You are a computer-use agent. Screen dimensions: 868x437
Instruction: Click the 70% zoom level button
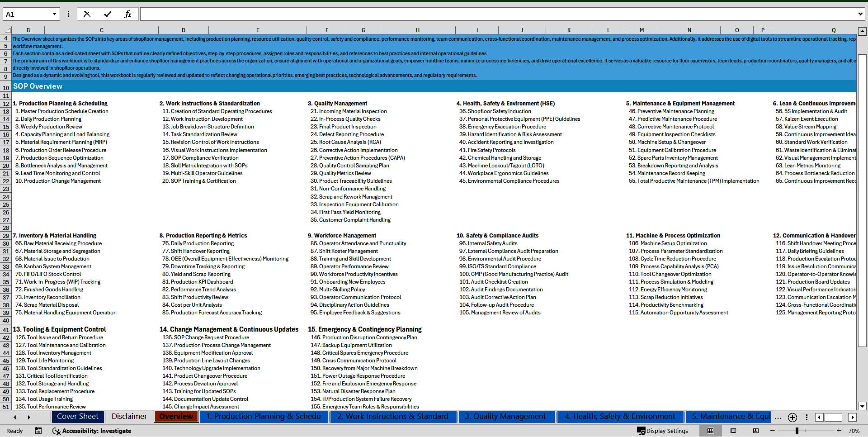854,431
